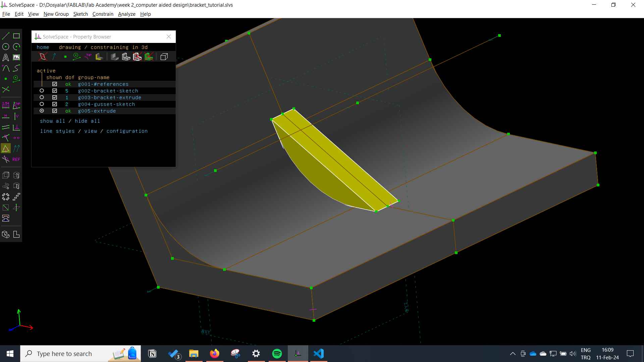Apply the Angle constraint tool
This screenshot has width=644, height=362.
[16, 106]
